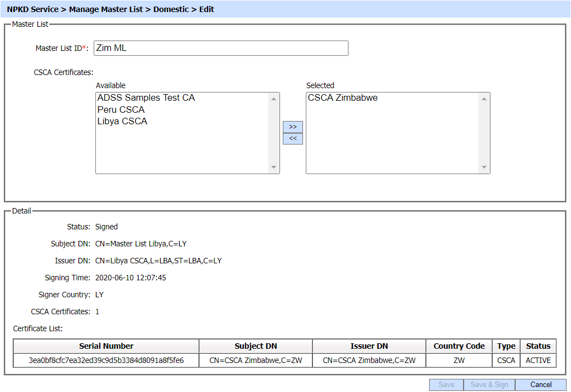Click the Country Code column header
This screenshot has width=571, height=392.
(x=459, y=346)
